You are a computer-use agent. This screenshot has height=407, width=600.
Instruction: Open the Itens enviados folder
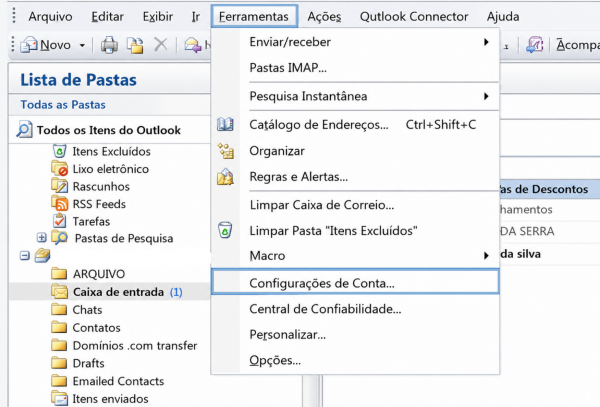coord(110,399)
